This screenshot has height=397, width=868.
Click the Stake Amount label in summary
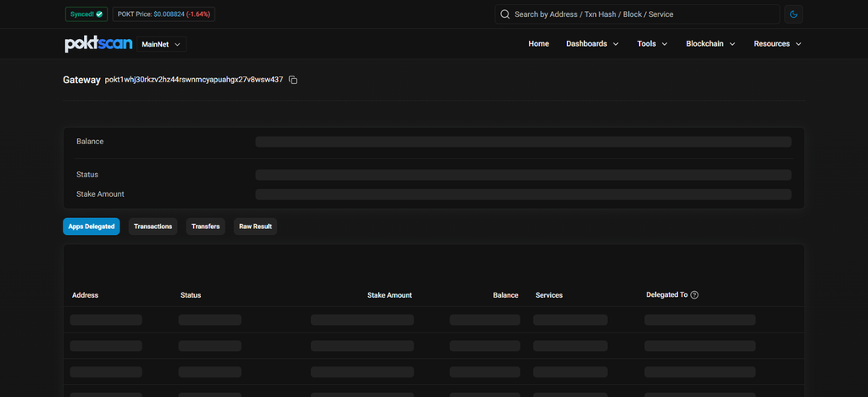pyautogui.click(x=100, y=194)
